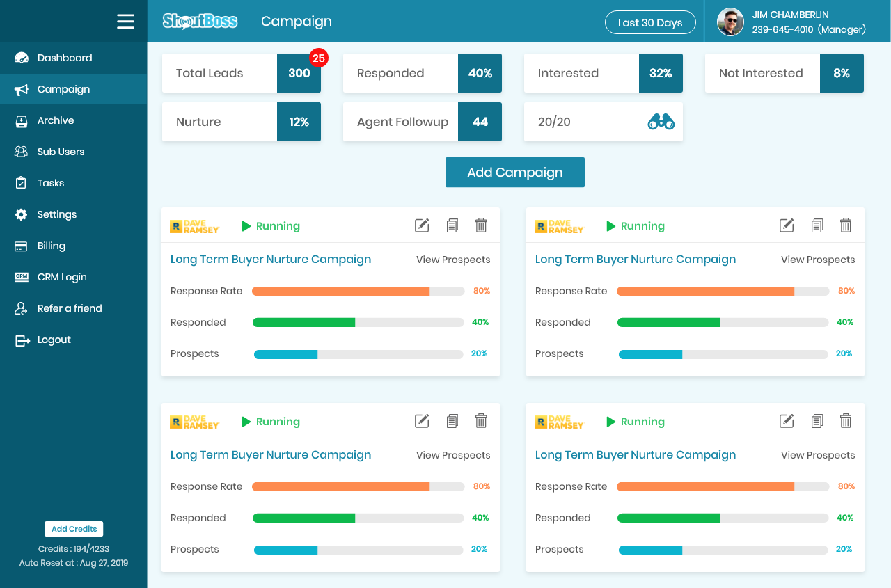891x588 pixels.
Task: Click the binoculars icon on 20/20 card
Action: tap(661, 122)
